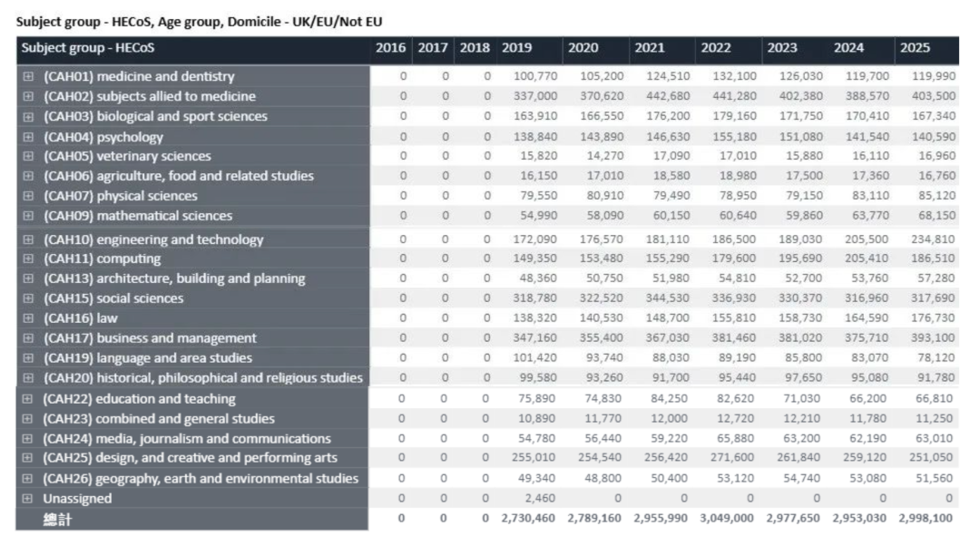Expand (CAH20) historical, philosophical and religious studies

click(x=28, y=378)
